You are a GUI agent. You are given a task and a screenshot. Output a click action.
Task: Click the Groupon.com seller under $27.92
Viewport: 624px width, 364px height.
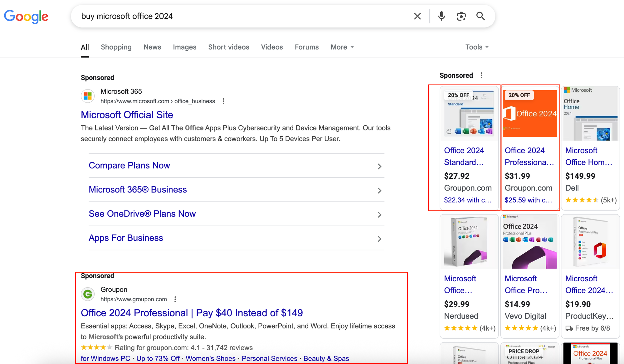click(468, 188)
